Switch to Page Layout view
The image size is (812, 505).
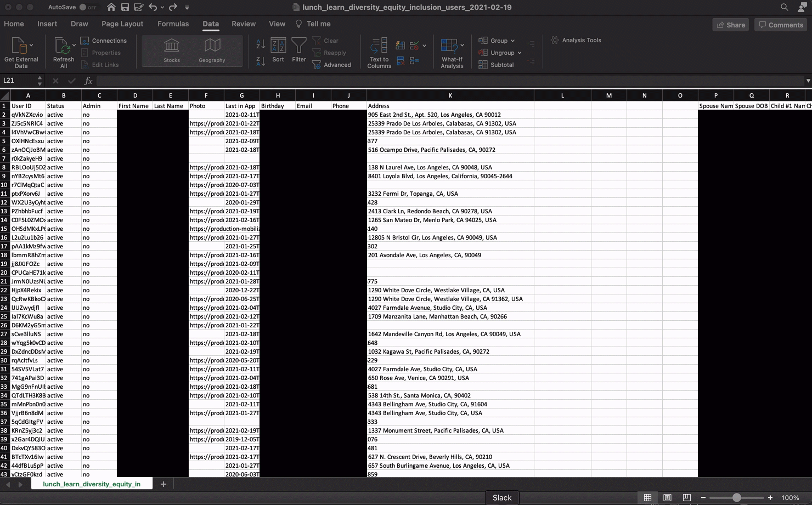coord(667,497)
